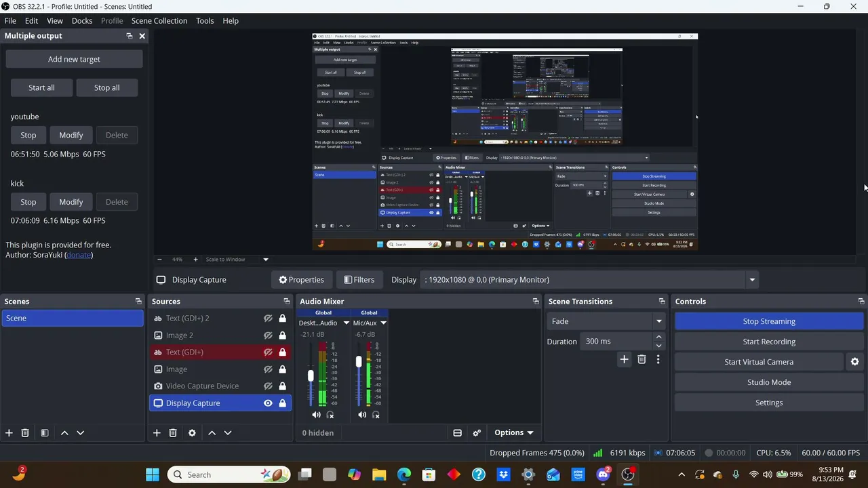The width and height of the screenshot is (868, 488).
Task: Open source properties gear in Sources dock
Action: click(192, 433)
